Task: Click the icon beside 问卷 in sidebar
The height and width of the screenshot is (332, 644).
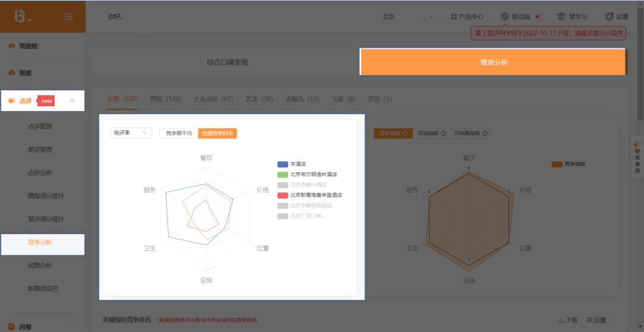Action: (11, 327)
